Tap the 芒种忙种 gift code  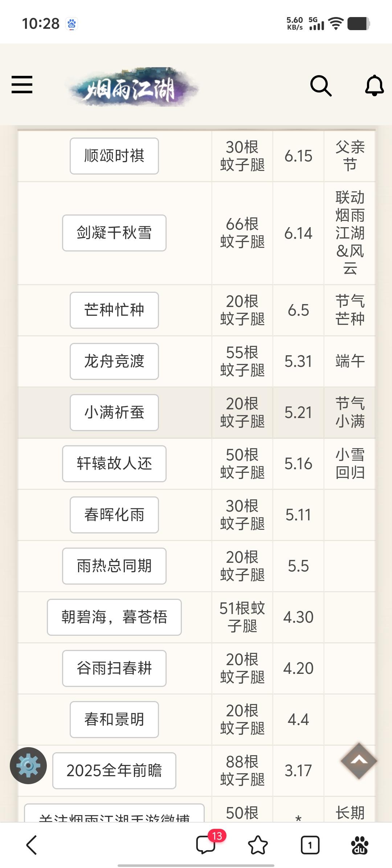pos(114,310)
